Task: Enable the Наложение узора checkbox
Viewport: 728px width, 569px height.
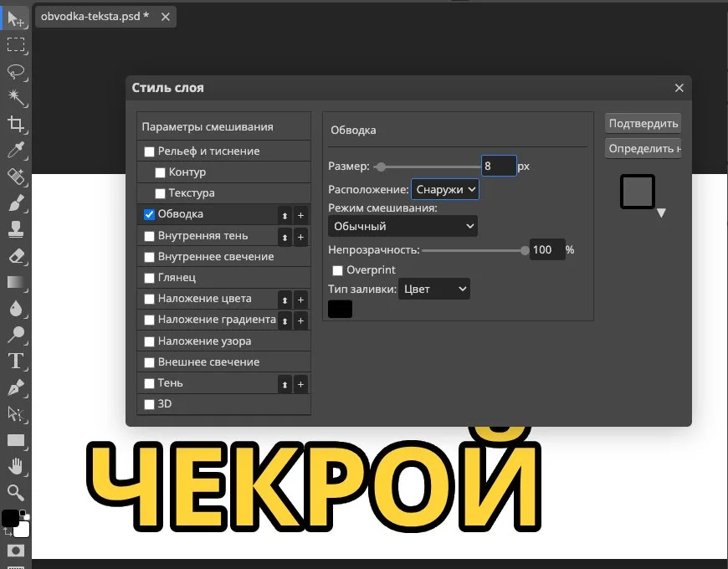Action: click(149, 341)
